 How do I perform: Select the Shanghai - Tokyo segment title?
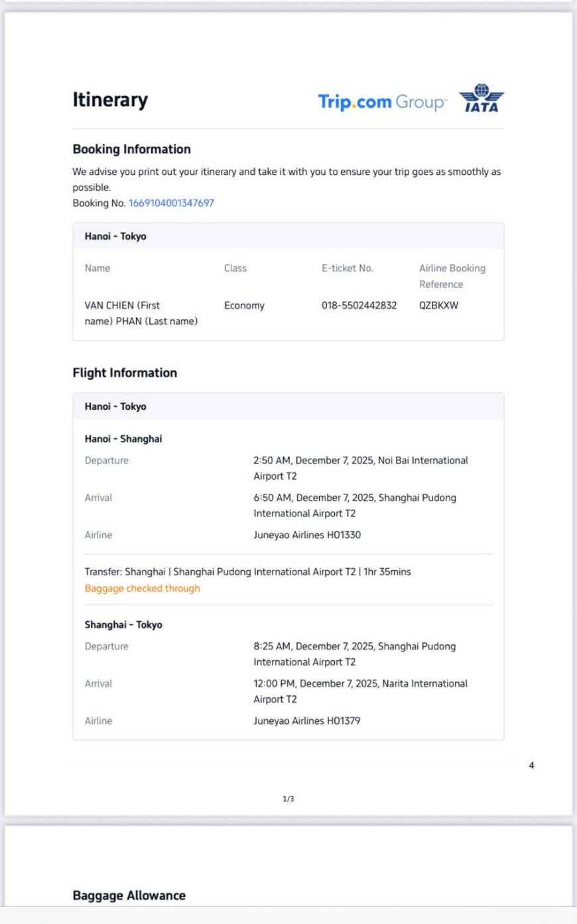[x=123, y=624]
